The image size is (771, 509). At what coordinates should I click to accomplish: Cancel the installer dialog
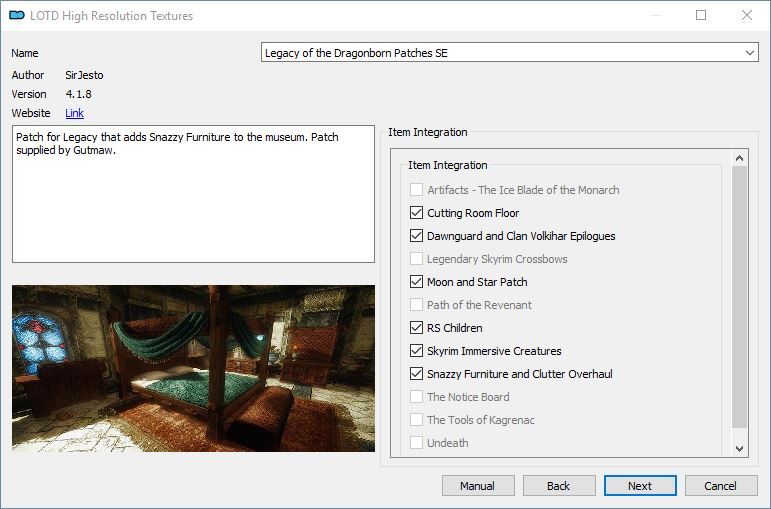click(x=721, y=486)
